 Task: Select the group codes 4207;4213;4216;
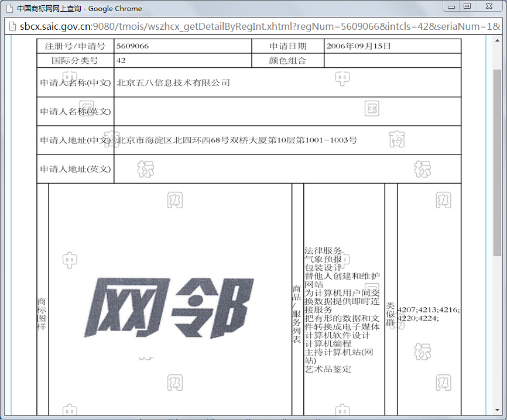click(429, 310)
